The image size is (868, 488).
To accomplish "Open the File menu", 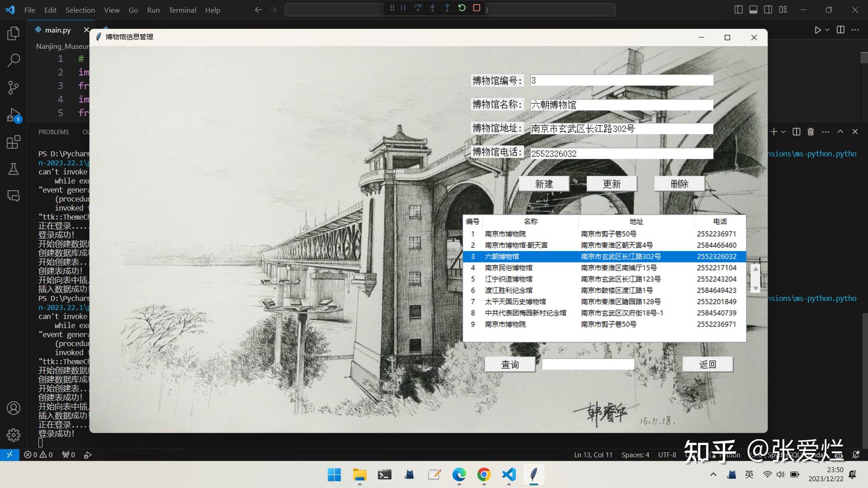I will pyautogui.click(x=30, y=10).
